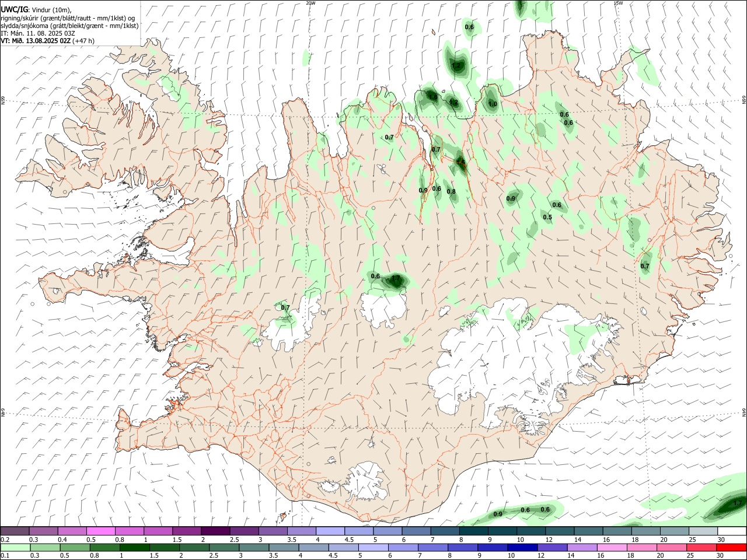Pick the lavender upper swatch labeled 4

coord(330,531)
